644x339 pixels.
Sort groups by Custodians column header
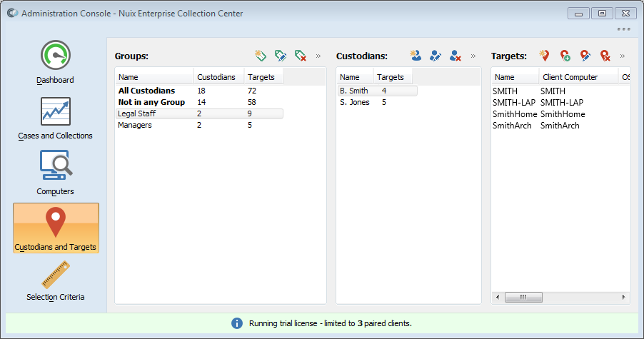pyautogui.click(x=219, y=77)
